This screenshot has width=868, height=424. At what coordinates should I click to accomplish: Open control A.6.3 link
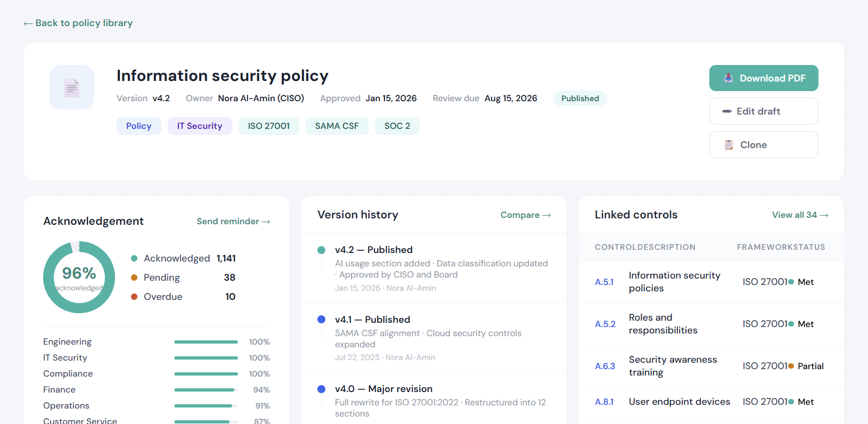pos(605,366)
